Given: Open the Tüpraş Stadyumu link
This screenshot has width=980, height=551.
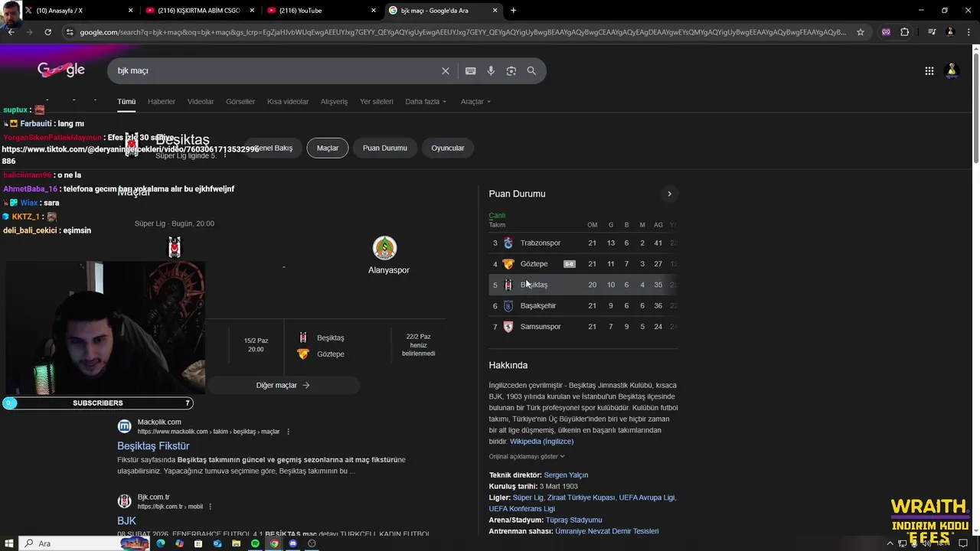Looking at the screenshot, I should tap(573, 520).
